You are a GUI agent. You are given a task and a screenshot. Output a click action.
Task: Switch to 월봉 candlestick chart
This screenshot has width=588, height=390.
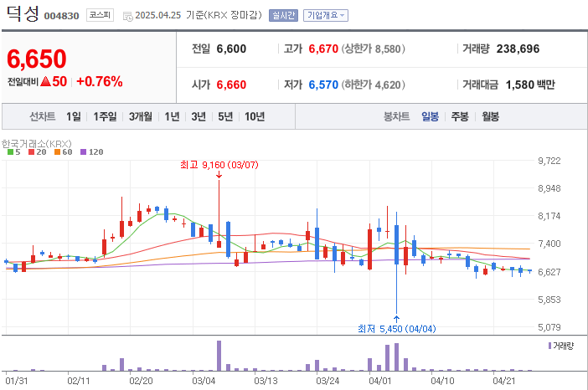(491, 116)
